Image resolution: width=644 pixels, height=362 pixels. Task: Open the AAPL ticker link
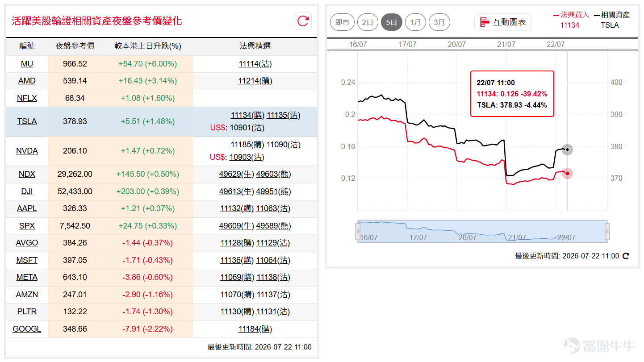coord(27,208)
